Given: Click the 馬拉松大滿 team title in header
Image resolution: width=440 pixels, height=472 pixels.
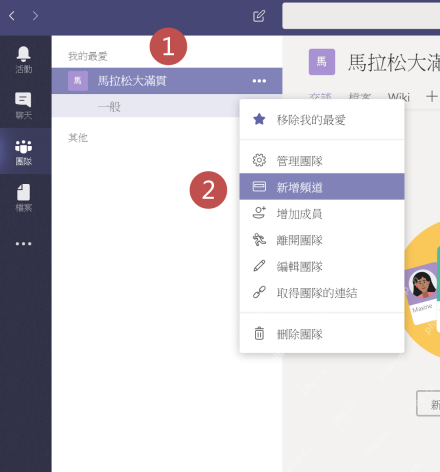Looking at the screenshot, I should coord(394,62).
